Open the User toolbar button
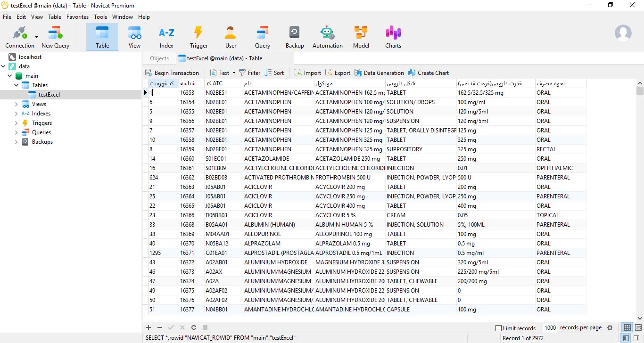 click(x=231, y=37)
